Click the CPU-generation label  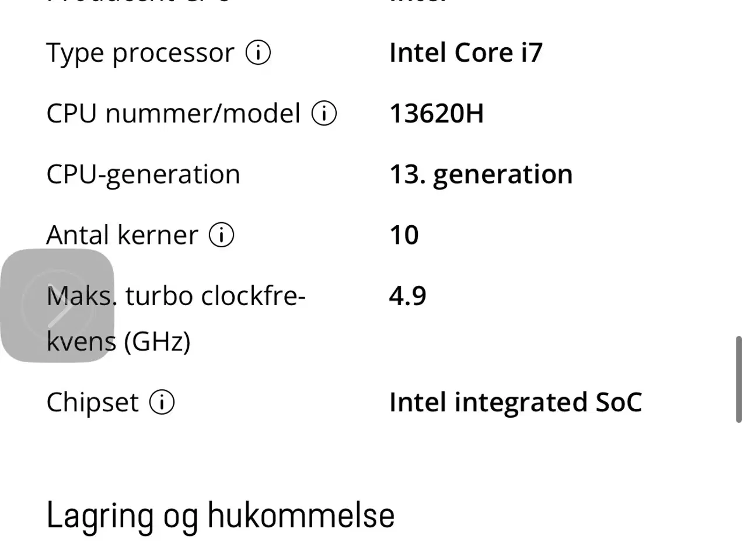click(143, 174)
